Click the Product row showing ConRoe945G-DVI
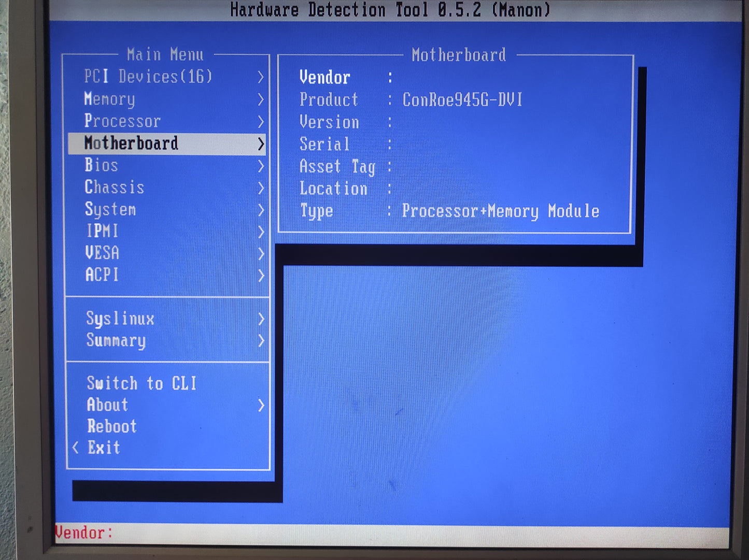 click(462, 99)
